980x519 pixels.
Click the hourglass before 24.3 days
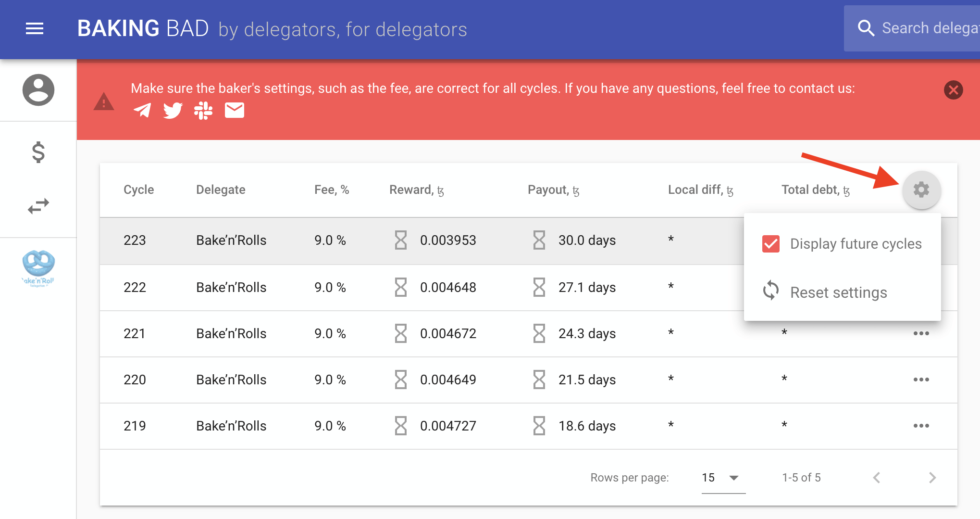[539, 333]
